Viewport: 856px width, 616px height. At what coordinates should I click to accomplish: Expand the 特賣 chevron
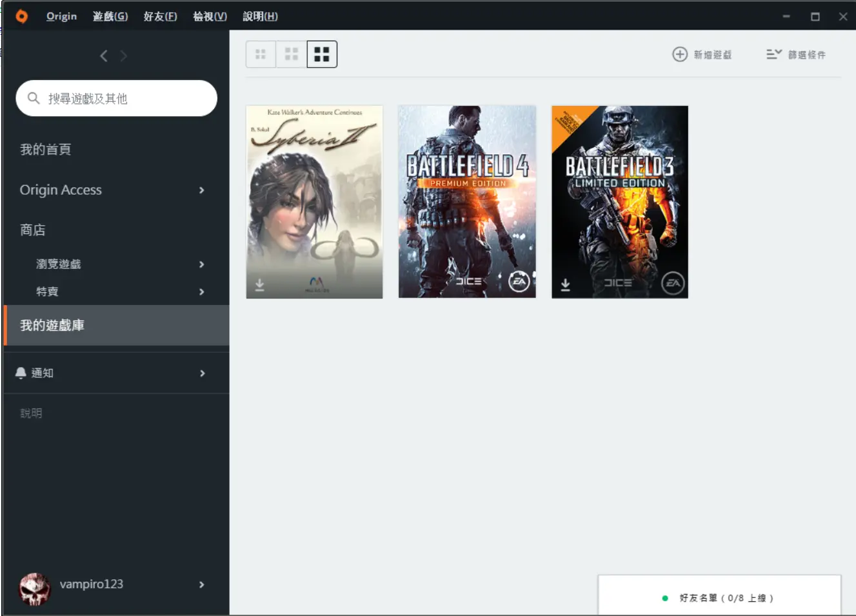click(x=202, y=292)
